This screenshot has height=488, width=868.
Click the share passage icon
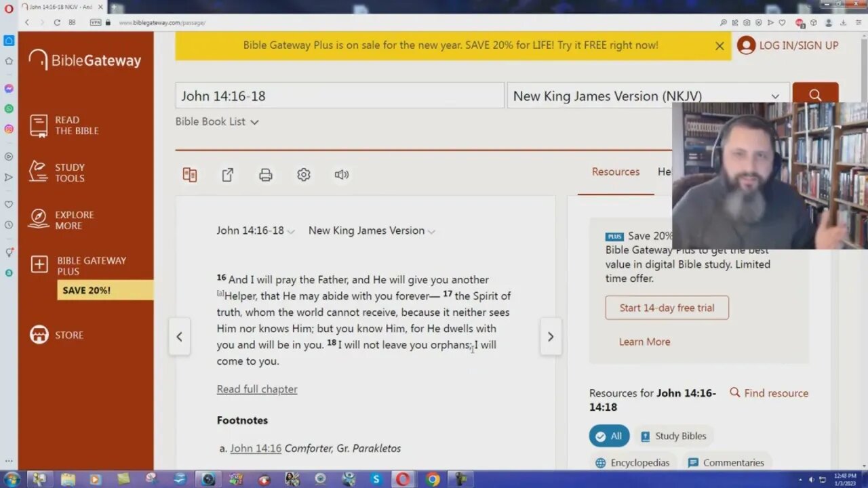(228, 175)
